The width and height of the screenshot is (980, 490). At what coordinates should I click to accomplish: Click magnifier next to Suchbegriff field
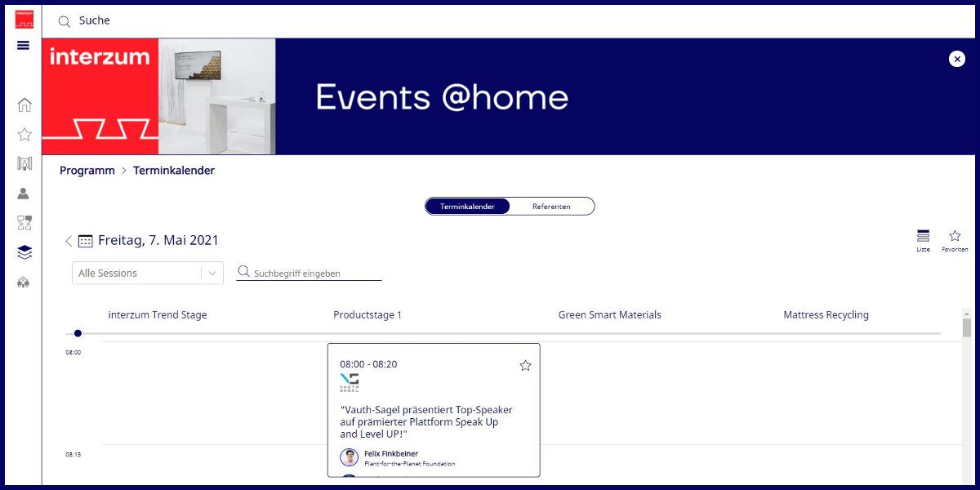(x=243, y=272)
